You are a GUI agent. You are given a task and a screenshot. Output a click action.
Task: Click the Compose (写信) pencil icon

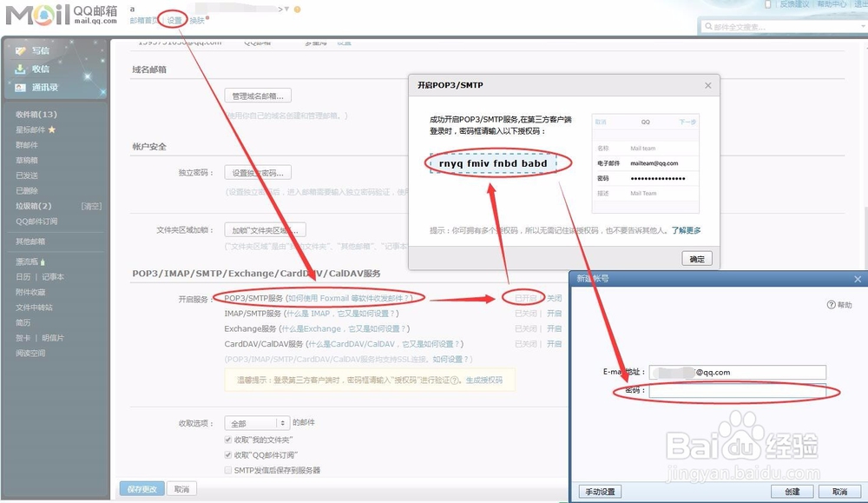pos(21,51)
